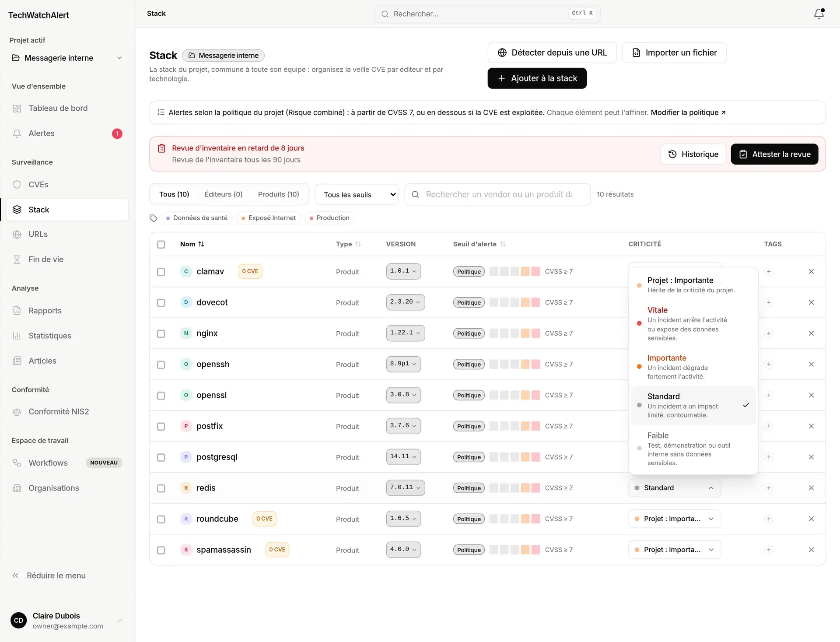Filter by Production tag chip
Screen dimensions: 840x642
pyautogui.click(x=329, y=218)
